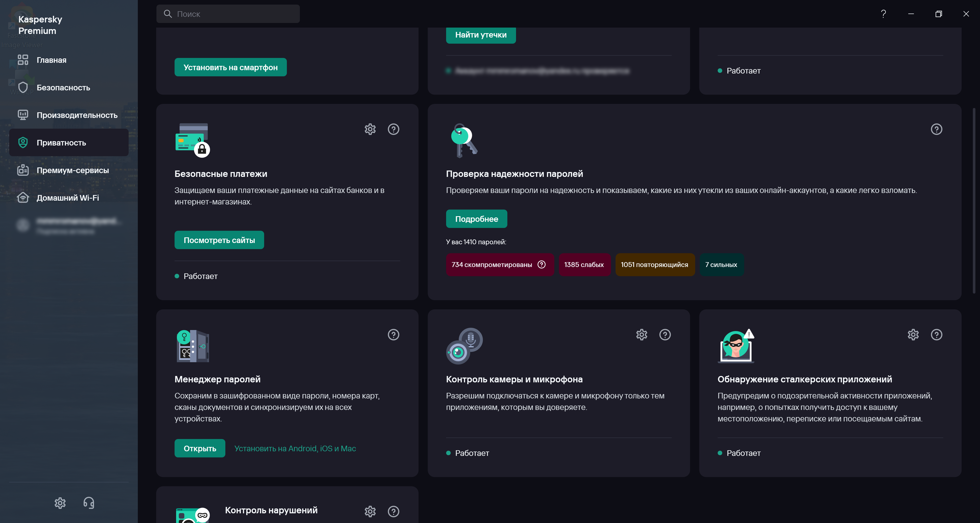Click Подробнее button for password check
The width and height of the screenshot is (980, 523).
coord(476,219)
